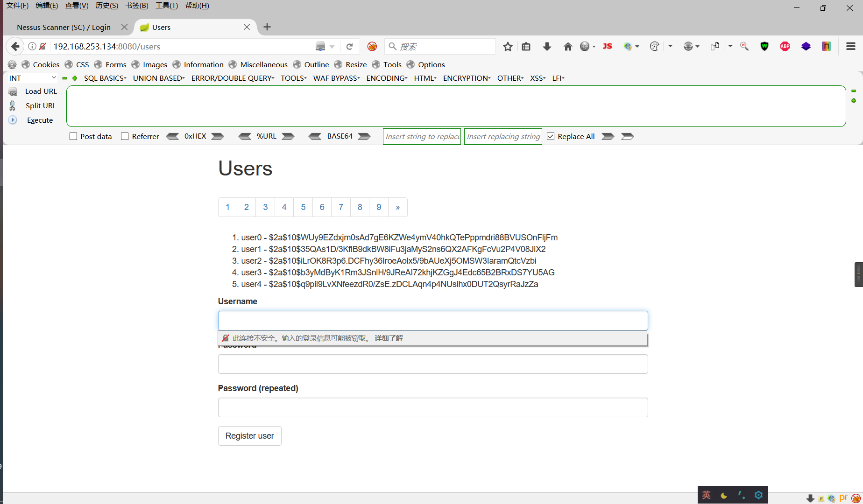Click the 英 input method indicator
The image size is (863, 504).
(706, 495)
